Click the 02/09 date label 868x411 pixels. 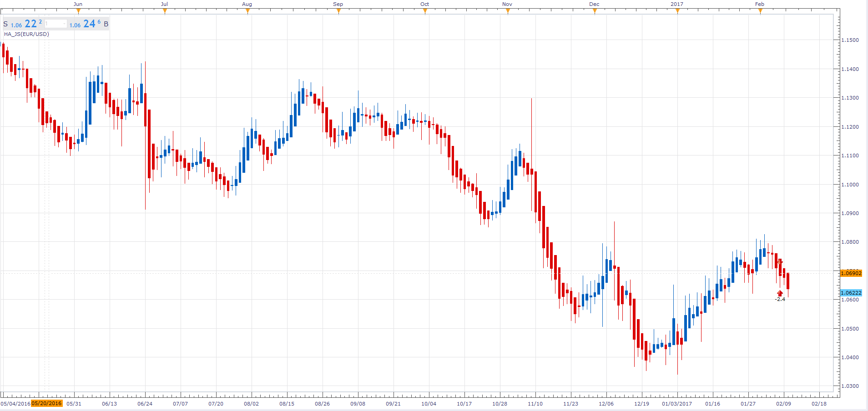[784, 404]
